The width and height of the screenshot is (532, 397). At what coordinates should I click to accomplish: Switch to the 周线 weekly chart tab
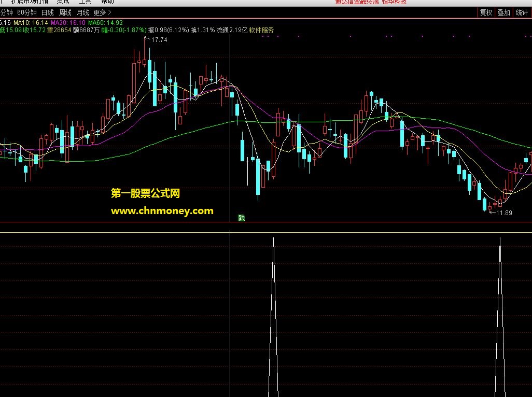65,12
